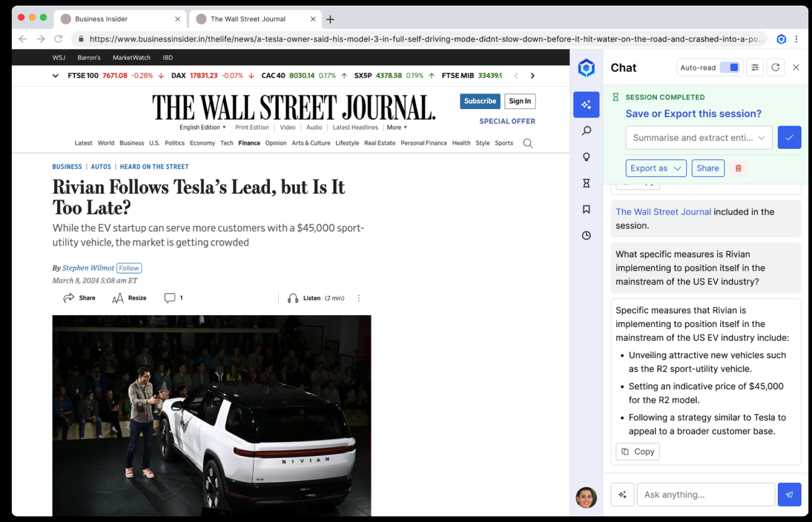
Task: Click the sidebar hexagon logo
Action: click(586, 68)
